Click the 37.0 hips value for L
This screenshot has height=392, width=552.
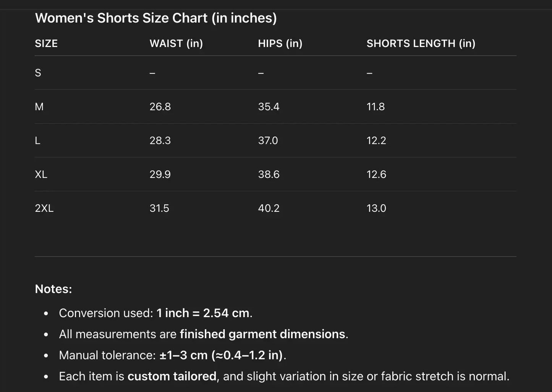(268, 141)
